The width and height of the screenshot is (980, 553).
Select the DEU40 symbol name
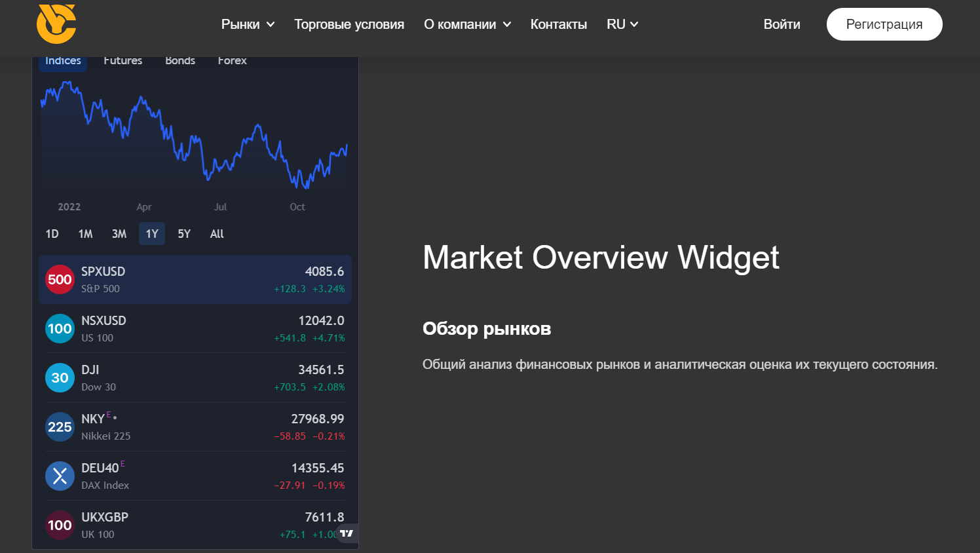[100, 468]
